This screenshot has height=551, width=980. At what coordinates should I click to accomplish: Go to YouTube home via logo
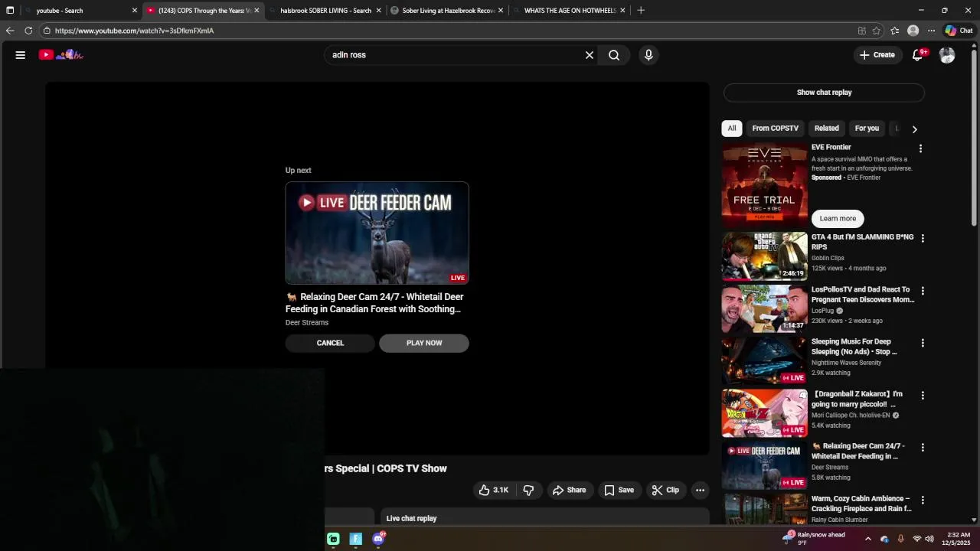61,55
